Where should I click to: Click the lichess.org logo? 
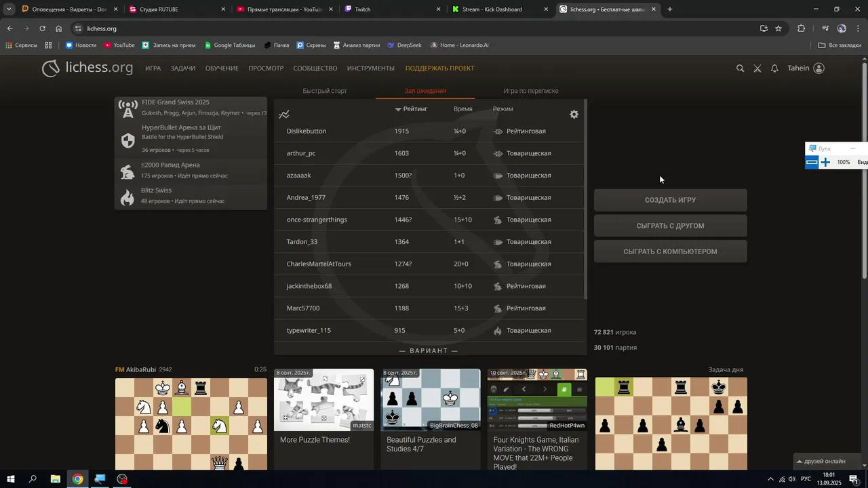[x=87, y=68]
